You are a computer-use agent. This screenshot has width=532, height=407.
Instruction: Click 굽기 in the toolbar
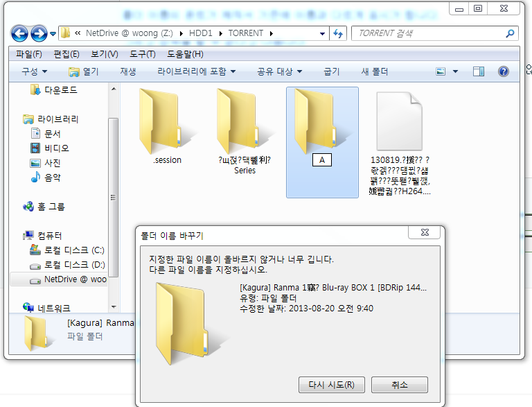tap(332, 71)
